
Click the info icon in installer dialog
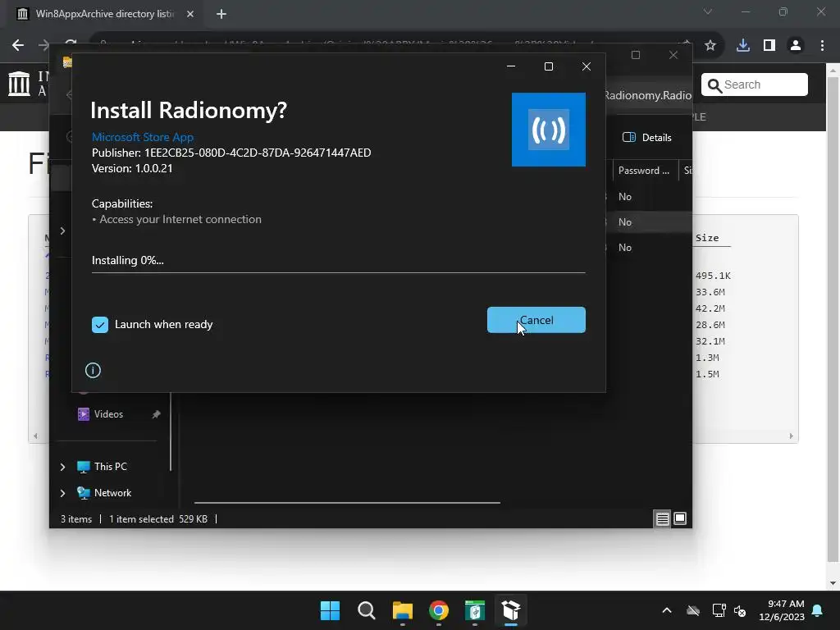(x=93, y=370)
